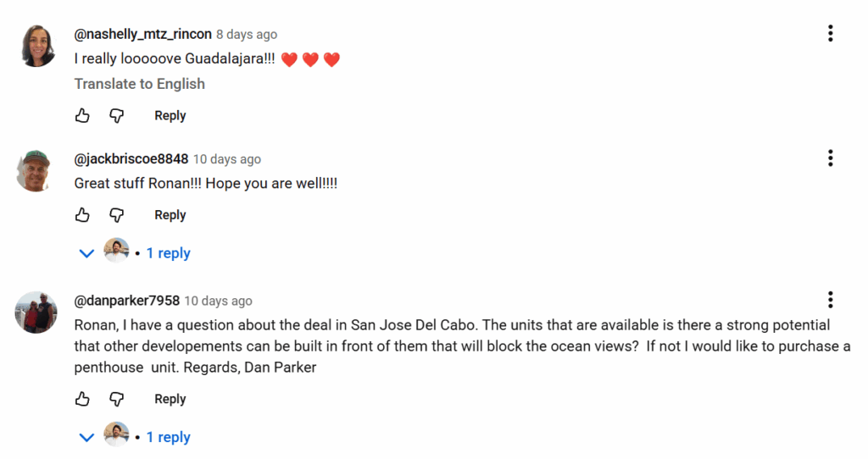Click nashelly_mtz_rincon's profile avatar

pos(37,46)
